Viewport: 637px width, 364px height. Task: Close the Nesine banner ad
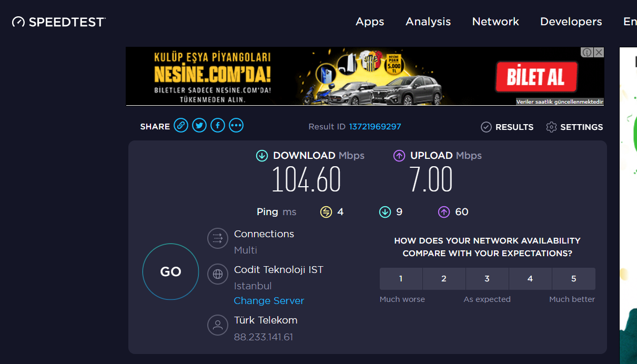tap(599, 52)
